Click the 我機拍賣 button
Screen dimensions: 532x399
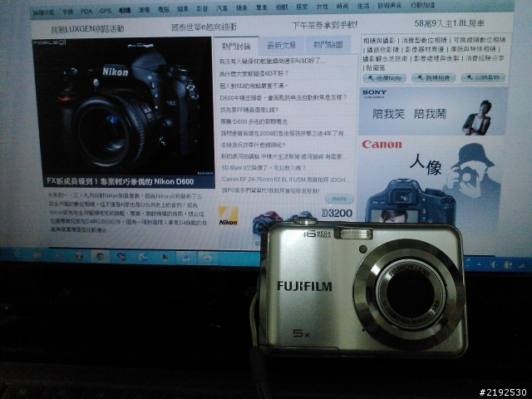[433, 77]
